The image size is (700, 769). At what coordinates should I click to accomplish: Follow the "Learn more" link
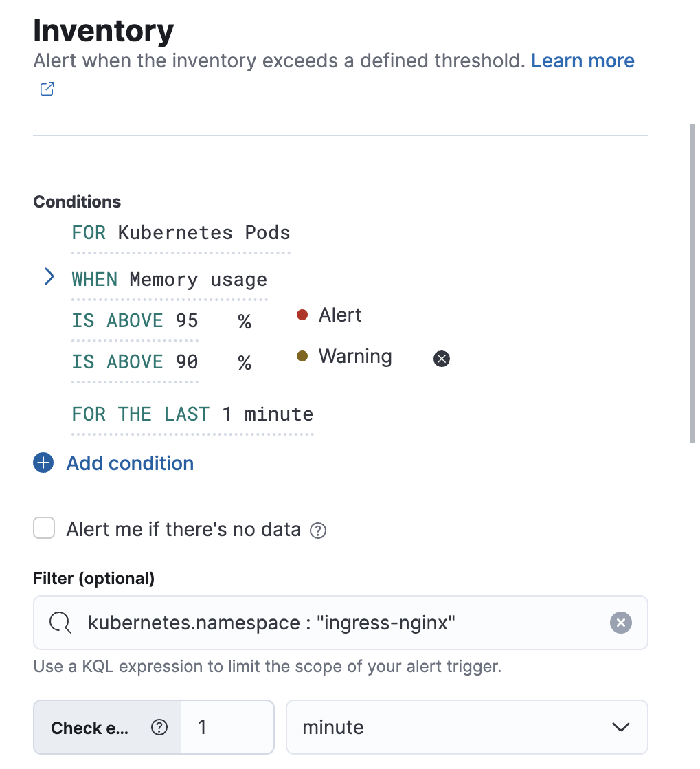pyautogui.click(x=583, y=60)
